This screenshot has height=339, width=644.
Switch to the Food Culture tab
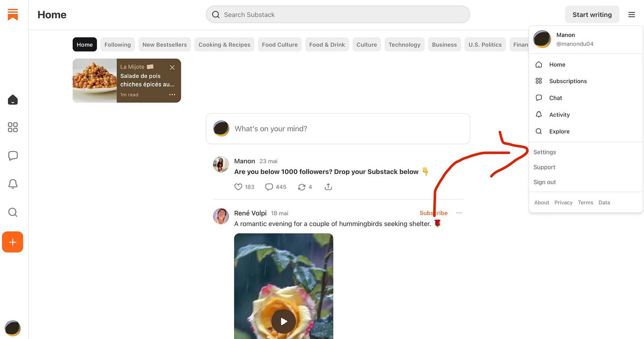[280, 45]
